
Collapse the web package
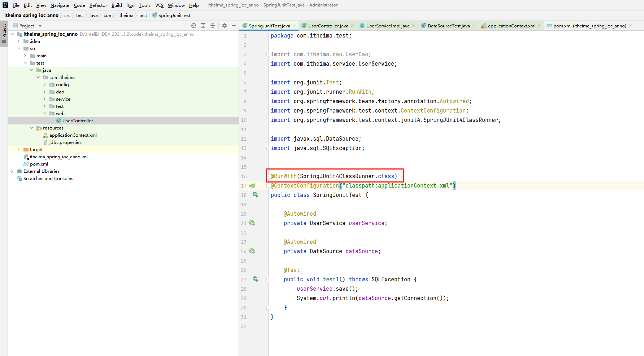45,113
